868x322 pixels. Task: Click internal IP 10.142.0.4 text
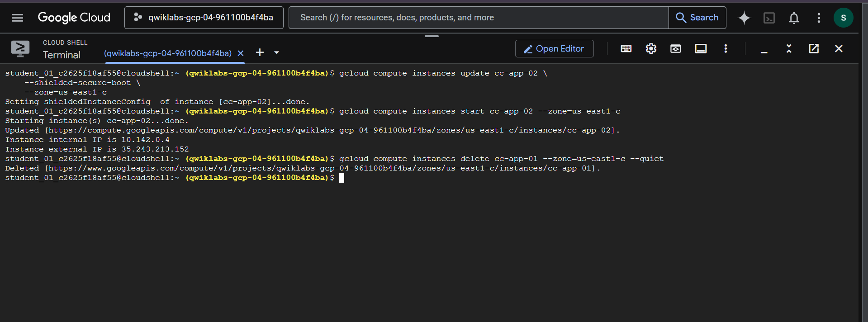pyautogui.click(x=145, y=140)
